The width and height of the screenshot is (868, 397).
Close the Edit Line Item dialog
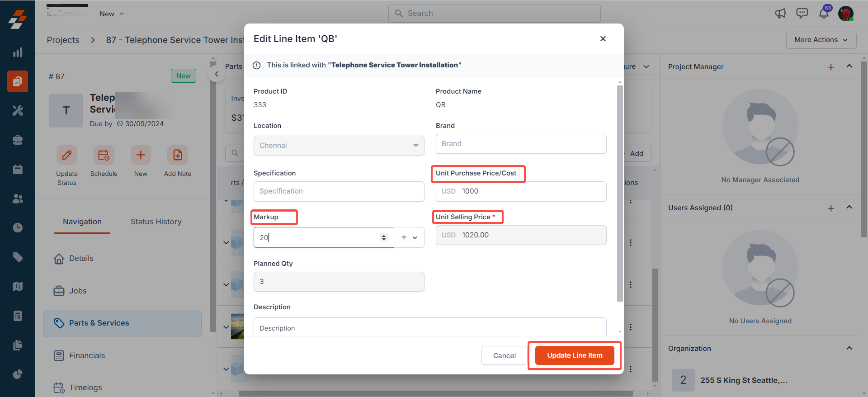[603, 39]
